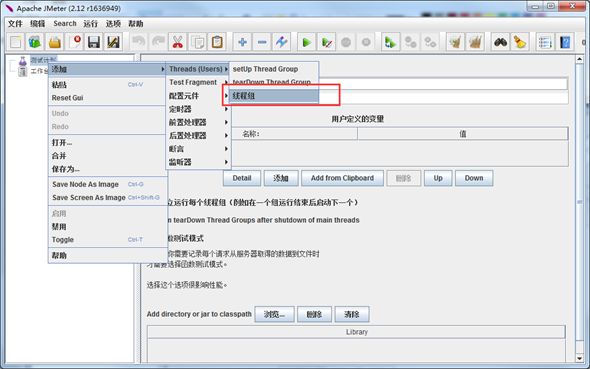Click the Reset Search icon

click(x=520, y=42)
